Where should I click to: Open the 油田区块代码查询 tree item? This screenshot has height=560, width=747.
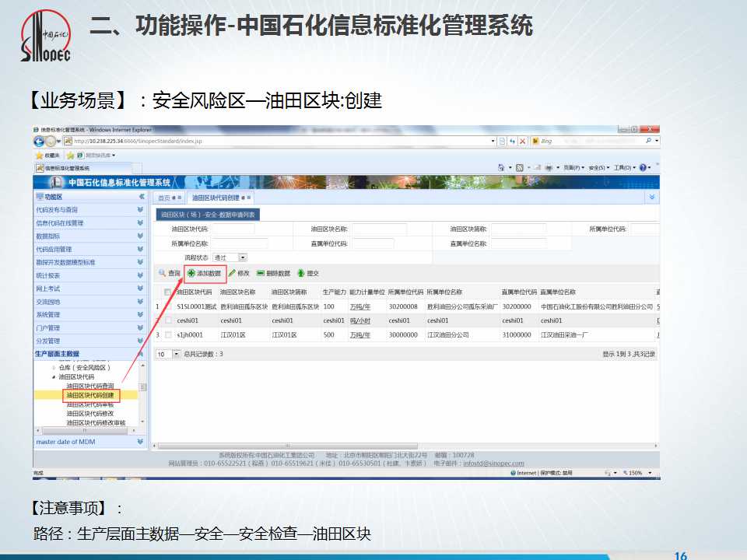coord(90,386)
